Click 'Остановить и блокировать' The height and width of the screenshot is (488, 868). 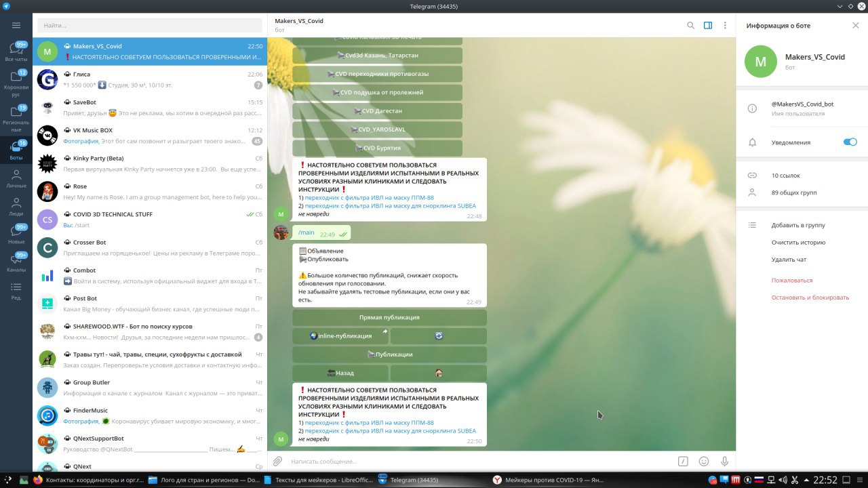pyautogui.click(x=810, y=298)
